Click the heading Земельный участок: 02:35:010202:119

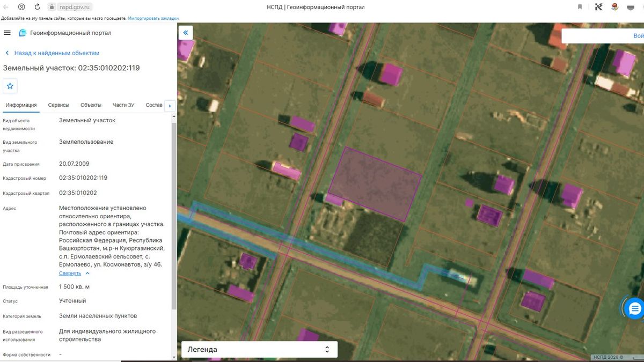[71, 68]
